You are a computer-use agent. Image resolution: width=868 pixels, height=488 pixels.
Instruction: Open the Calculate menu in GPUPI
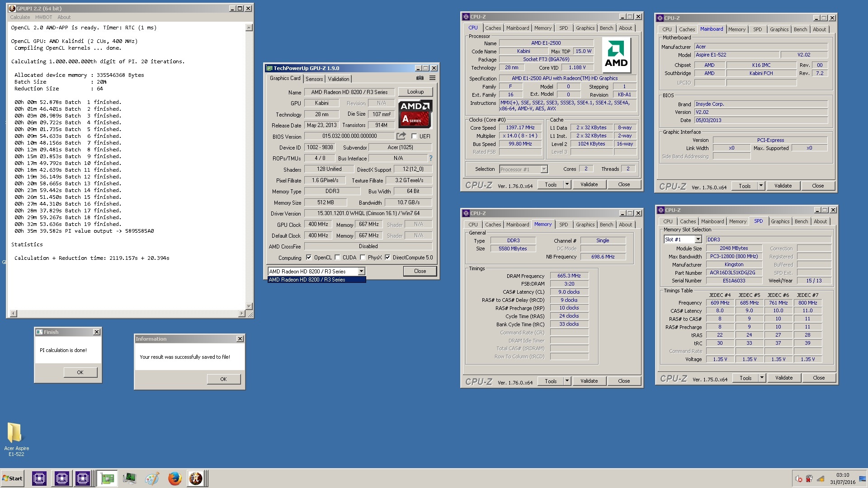20,17
